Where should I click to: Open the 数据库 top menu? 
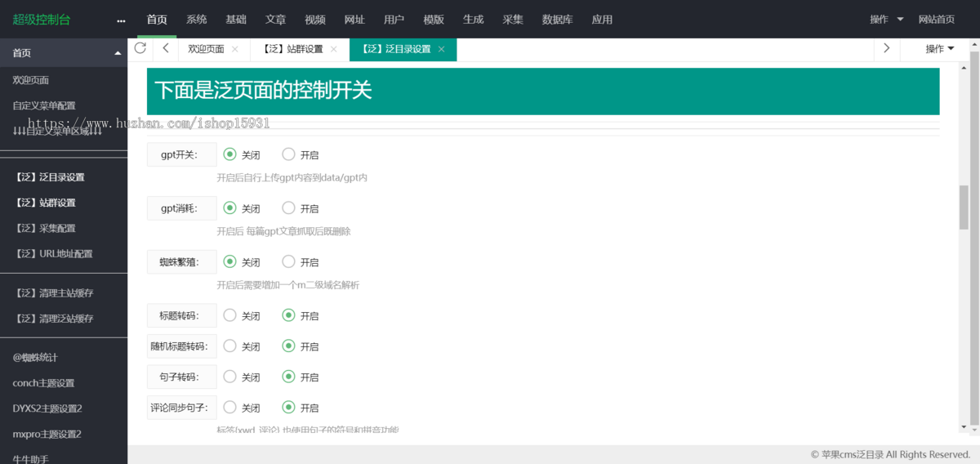(558, 20)
